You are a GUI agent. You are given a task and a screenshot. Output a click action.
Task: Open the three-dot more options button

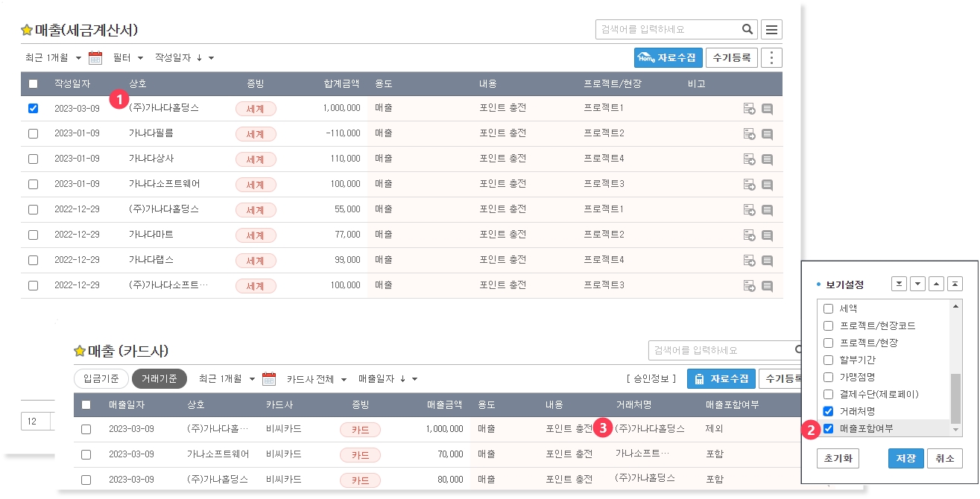771,58
